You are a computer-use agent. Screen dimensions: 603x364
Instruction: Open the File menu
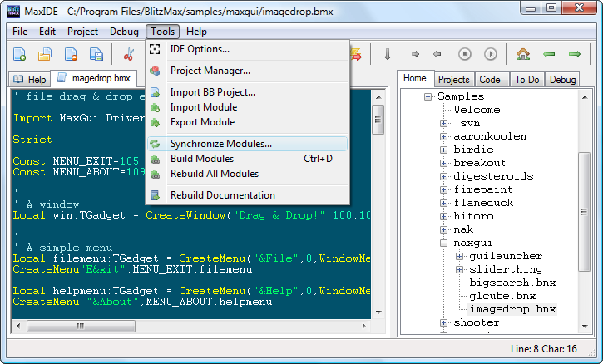[x=20, y=32]
